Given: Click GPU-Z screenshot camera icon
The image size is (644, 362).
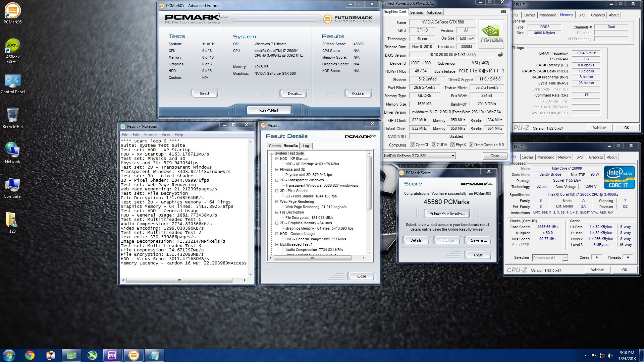Looking at the screenshot, I should 503,12.
